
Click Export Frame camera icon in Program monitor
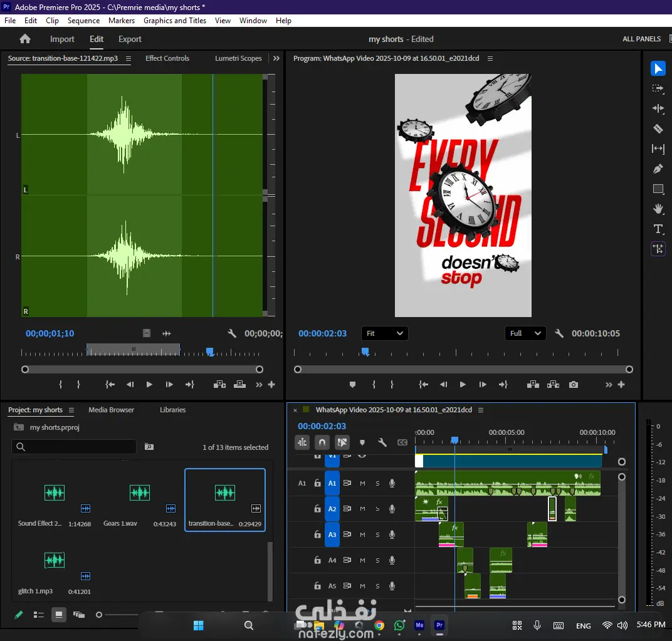573,385
